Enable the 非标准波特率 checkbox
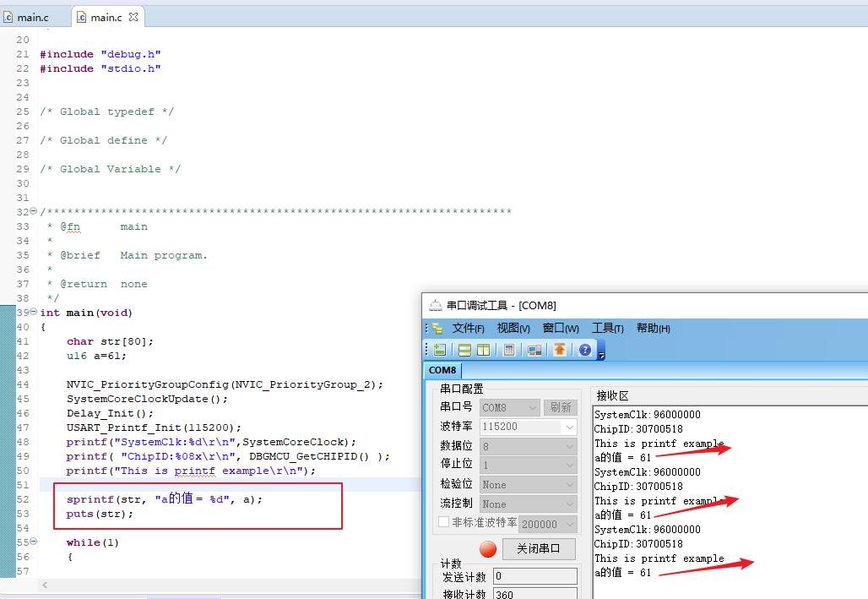Image resolution: width=868 pixels, height=599 pixels. tap(444, 523)
